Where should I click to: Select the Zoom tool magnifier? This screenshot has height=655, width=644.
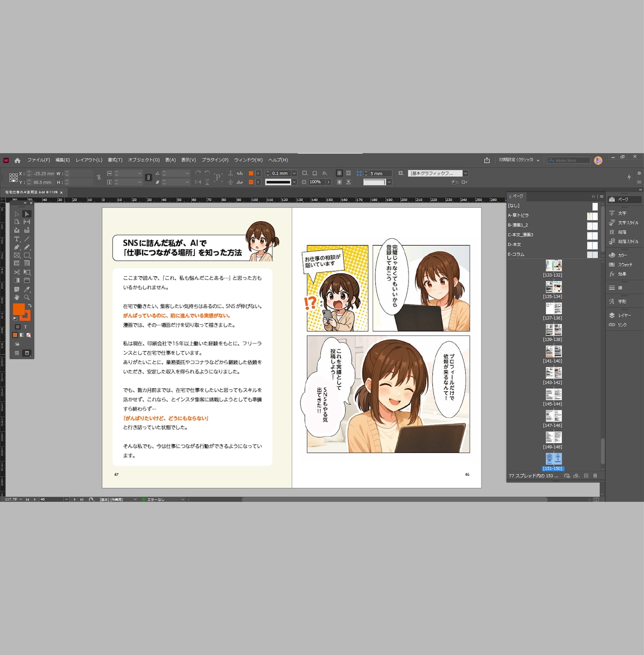[x=27, y=297]
